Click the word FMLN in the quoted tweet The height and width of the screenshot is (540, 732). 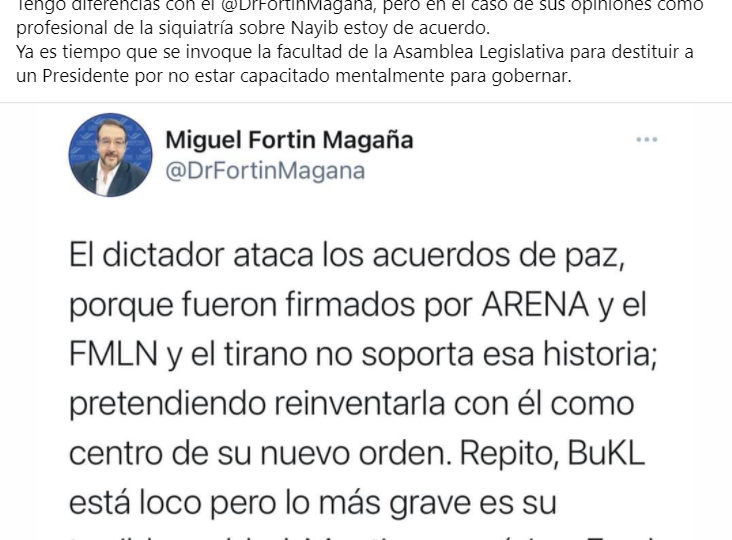pos(113,354)
